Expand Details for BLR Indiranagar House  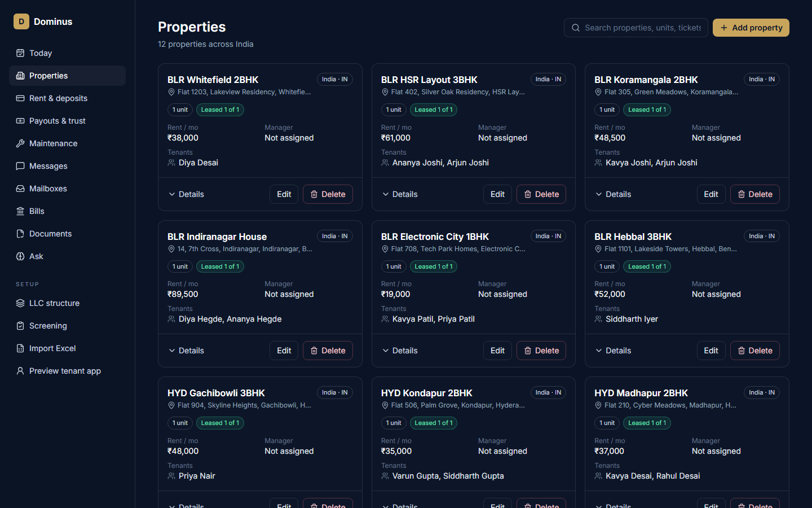186,351
